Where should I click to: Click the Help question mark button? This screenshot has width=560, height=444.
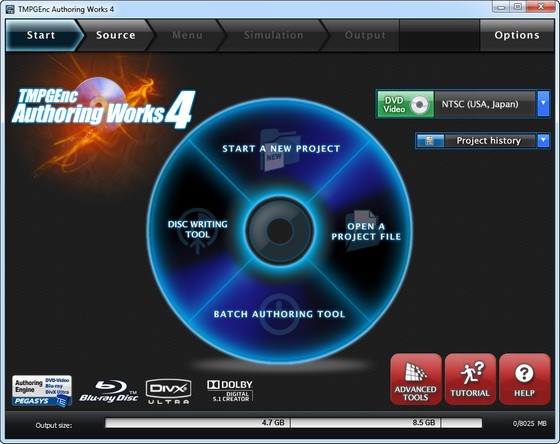tap(524, 379)
